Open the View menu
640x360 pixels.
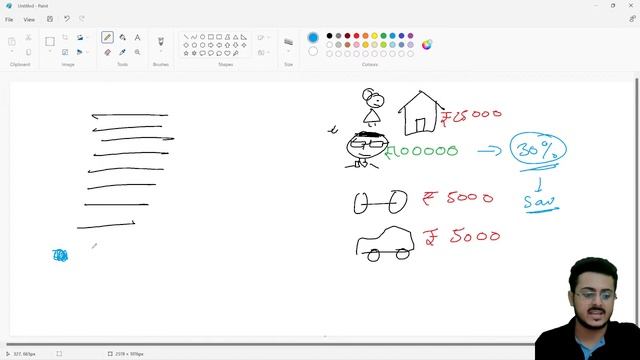[29, 19]
